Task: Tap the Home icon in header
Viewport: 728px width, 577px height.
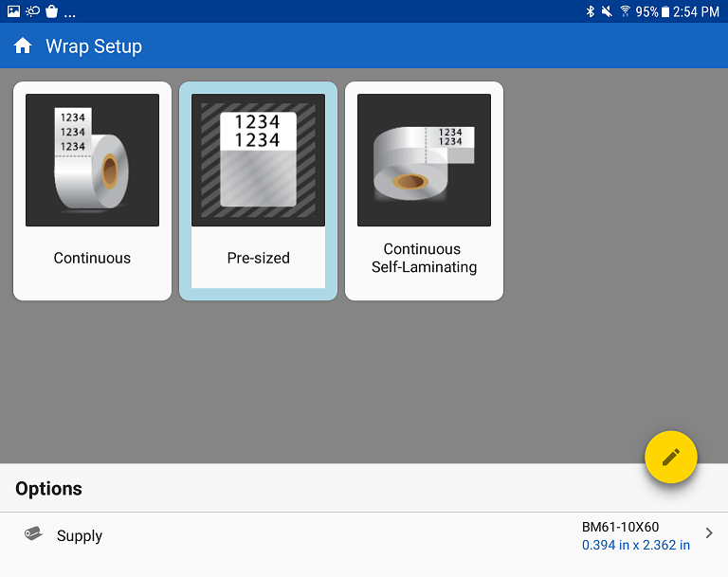Action: tap(23, 46)
